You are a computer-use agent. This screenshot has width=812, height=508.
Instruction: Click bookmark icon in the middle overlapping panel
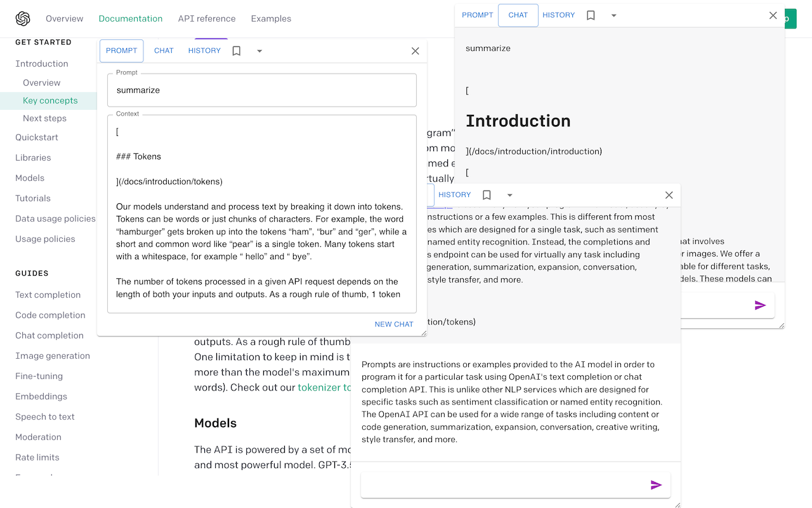coord(487,195)
